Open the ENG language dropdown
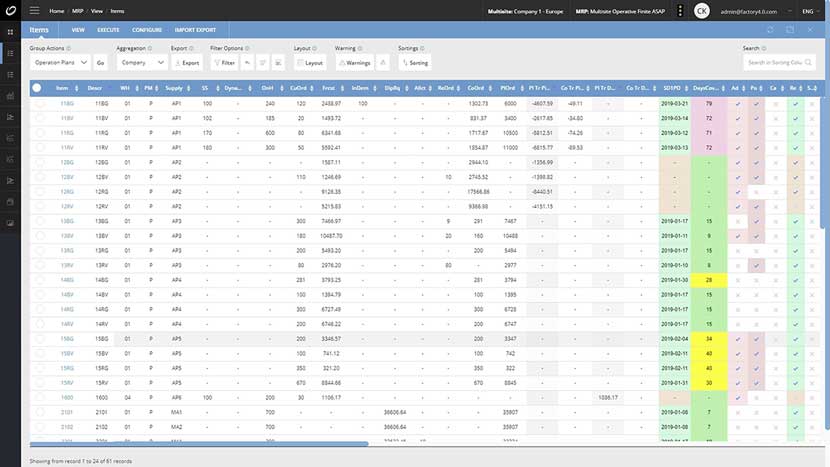This screenshot has height=467, width=830. 810,11
